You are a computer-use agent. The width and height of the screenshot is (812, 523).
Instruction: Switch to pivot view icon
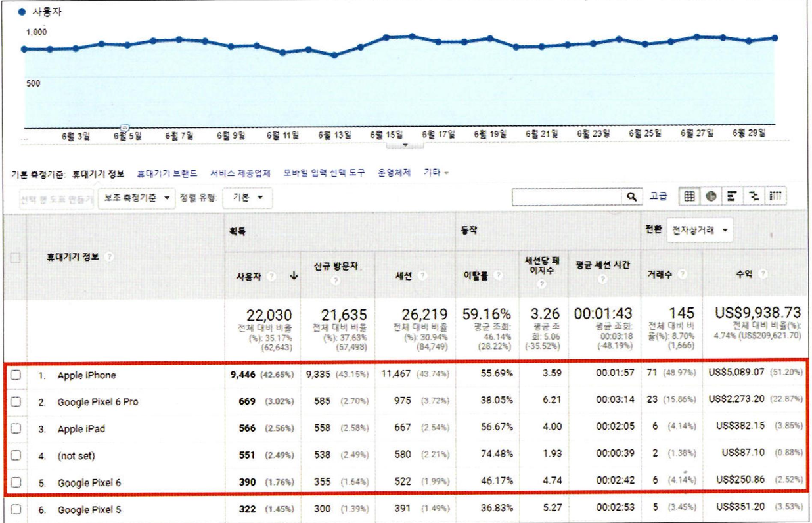click(775, 196)
